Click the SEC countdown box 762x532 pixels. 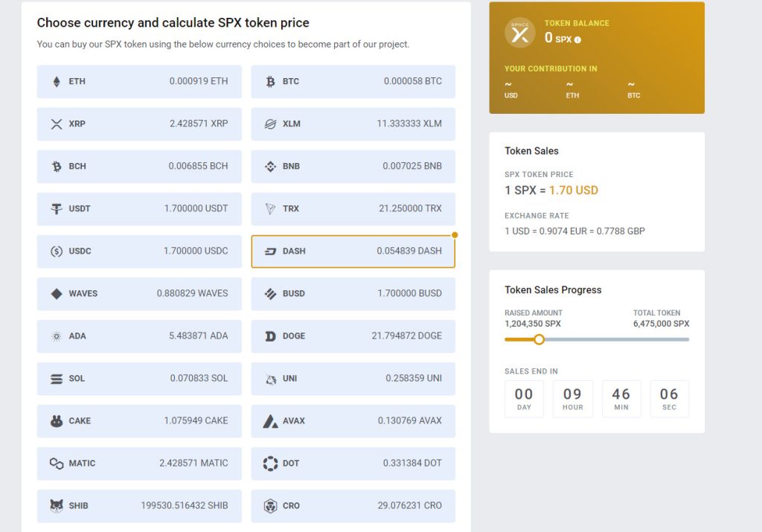[x=669, y=398]
